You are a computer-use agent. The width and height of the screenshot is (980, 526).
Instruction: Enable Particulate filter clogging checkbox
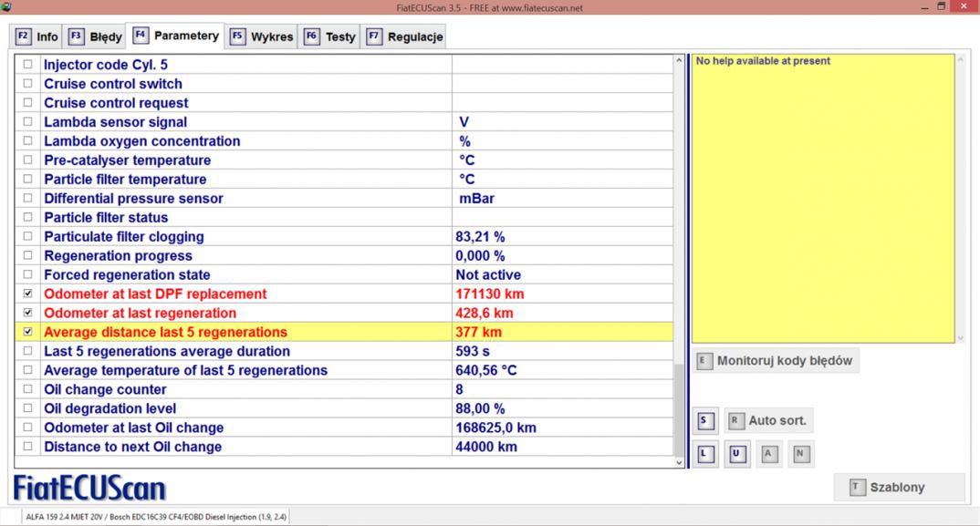click(x=27, y=237)
